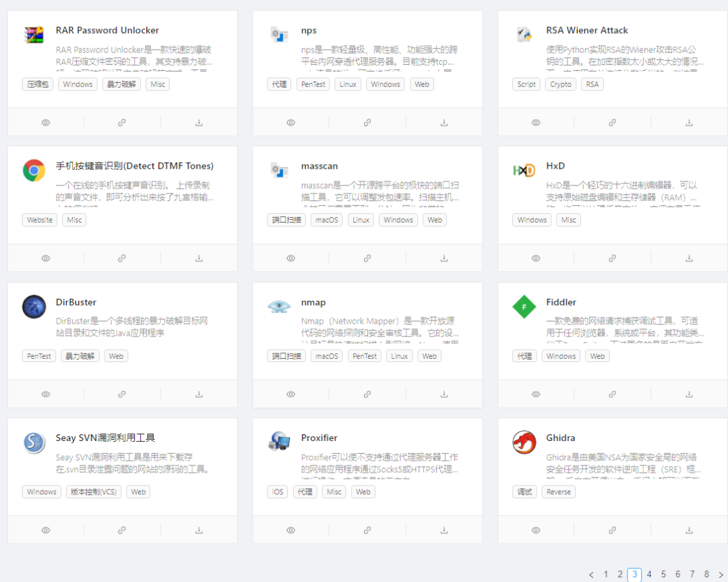Screen dimensions: 728x582
Task: Click the Seay SVN tool icon
Action: pyautogui.click(x=34, y=442)
